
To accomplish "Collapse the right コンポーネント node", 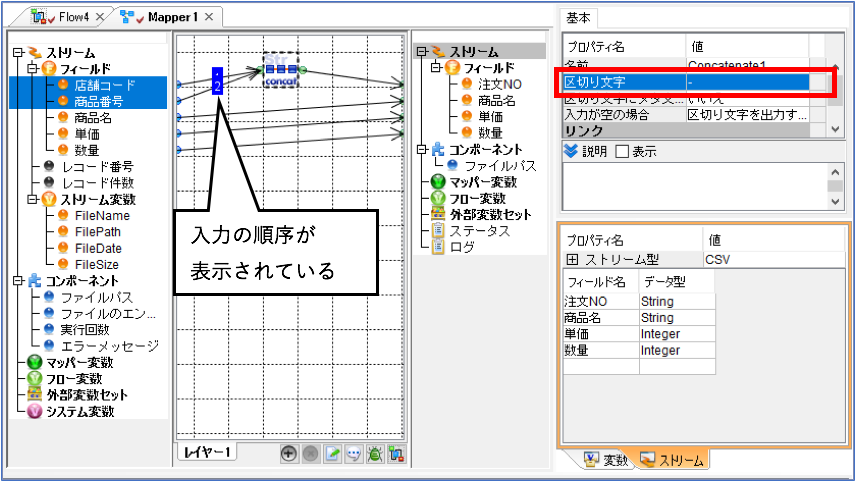I will tap(421, 149).
